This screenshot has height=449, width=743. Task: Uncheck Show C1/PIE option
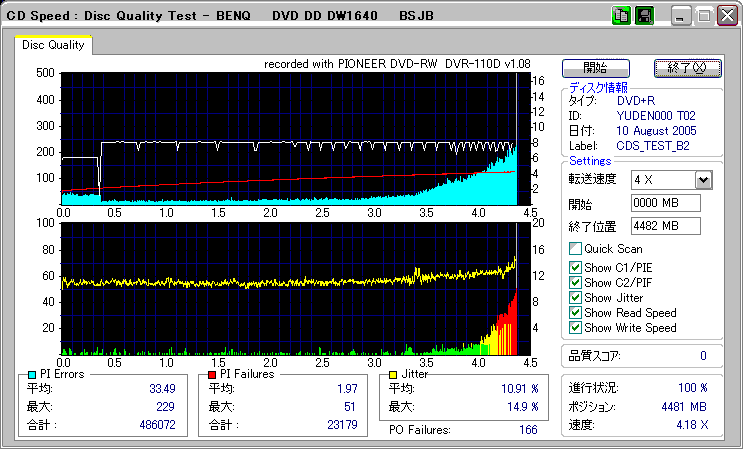[575, 267]
